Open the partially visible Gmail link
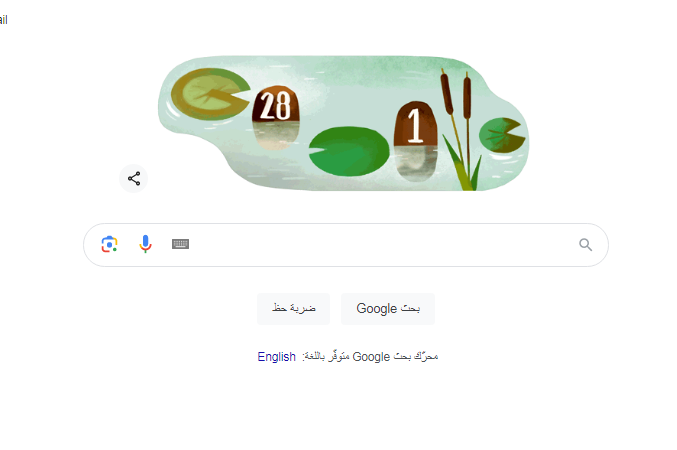The height and width of the screenshot is (450, 677). [x=3, y=20]
